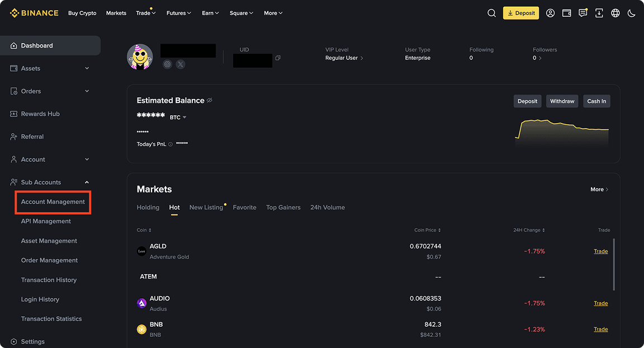Screen dimensions: 644x348
Task: Open the X social icon on the profile
Action: coord(180,64)
